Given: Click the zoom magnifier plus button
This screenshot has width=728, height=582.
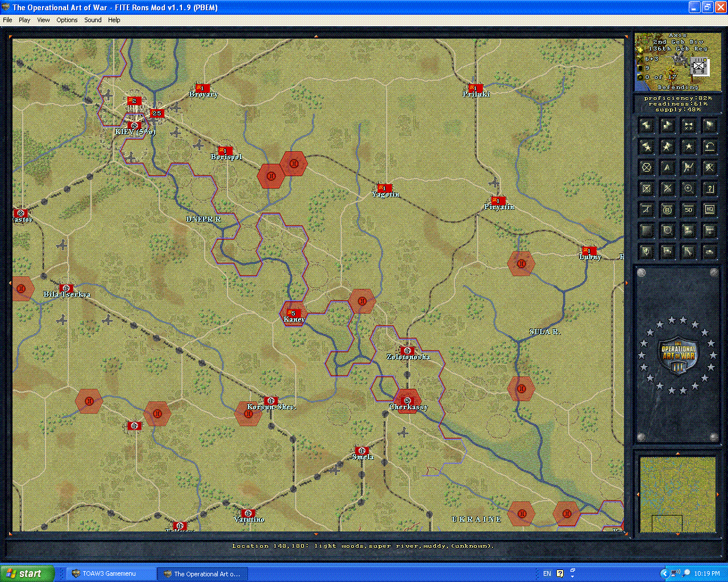Looking at the screenshot, I should [x=688, y=189].
